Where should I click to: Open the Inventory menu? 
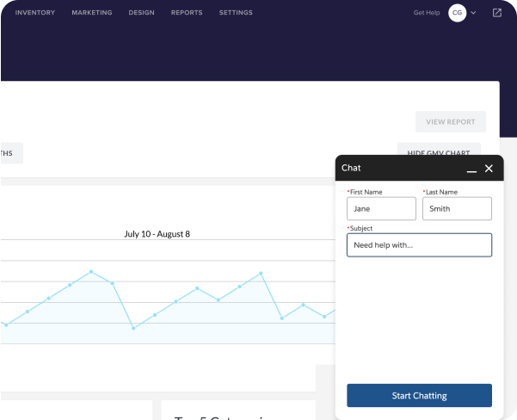[35, 13]
